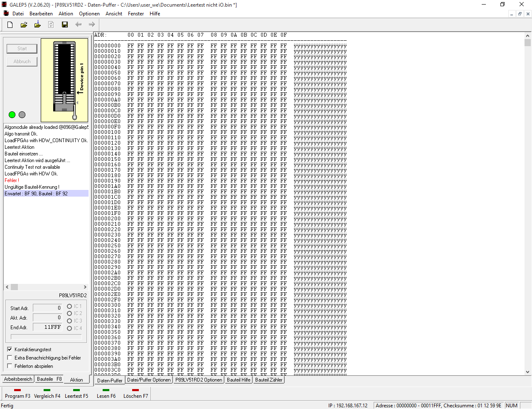Click the Akt. Adr. input field
The width and height of the screenshot is (532, 409).
click(x=47, y=318)
